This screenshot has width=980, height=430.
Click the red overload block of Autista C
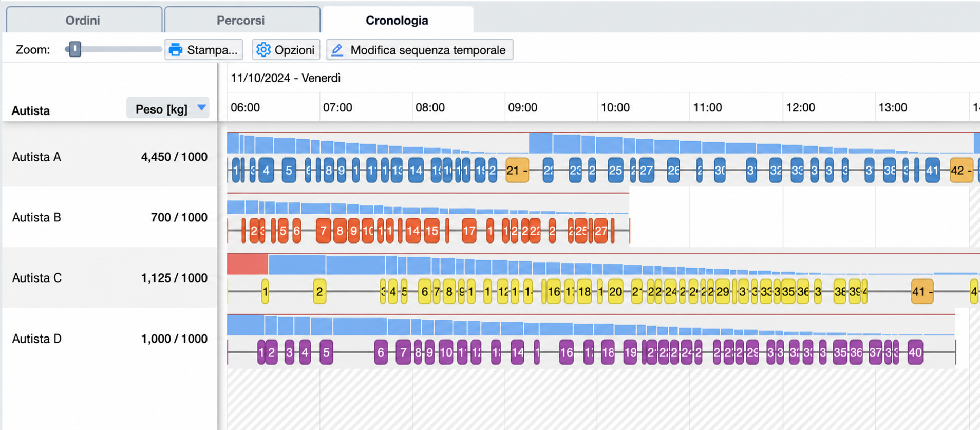click(248, 264)
